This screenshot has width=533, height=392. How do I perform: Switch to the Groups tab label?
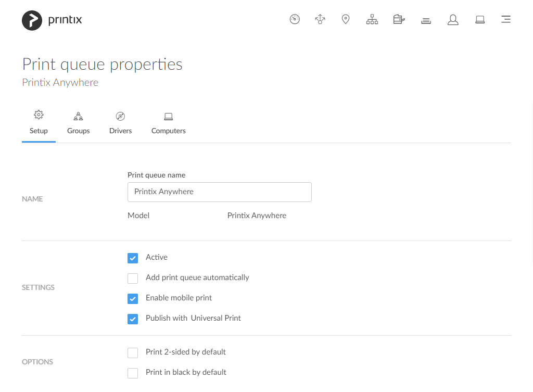coord(79,131)
